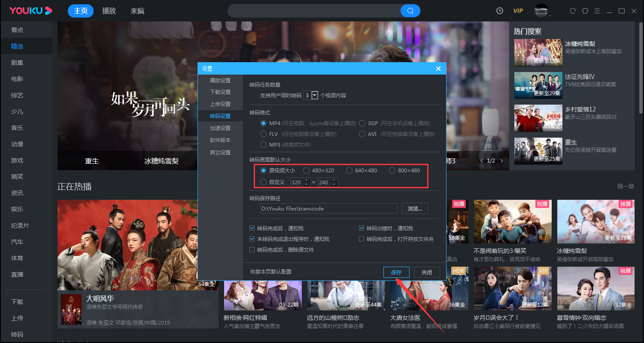Click the search magnifier icon
This screenshot has height=343, width=644.
[x=410, y=10]
